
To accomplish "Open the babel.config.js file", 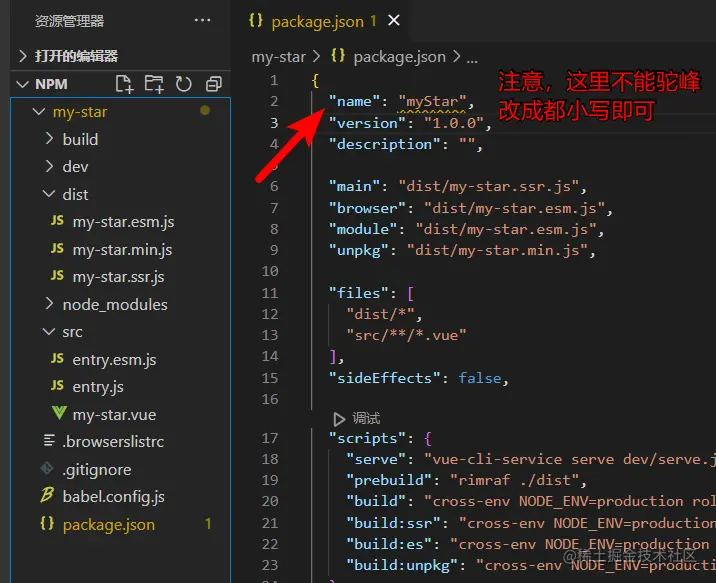I will tap(114, 497).
